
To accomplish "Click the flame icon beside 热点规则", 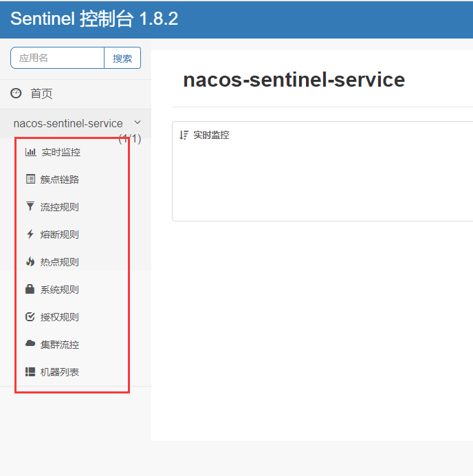I will click(30, 261).
